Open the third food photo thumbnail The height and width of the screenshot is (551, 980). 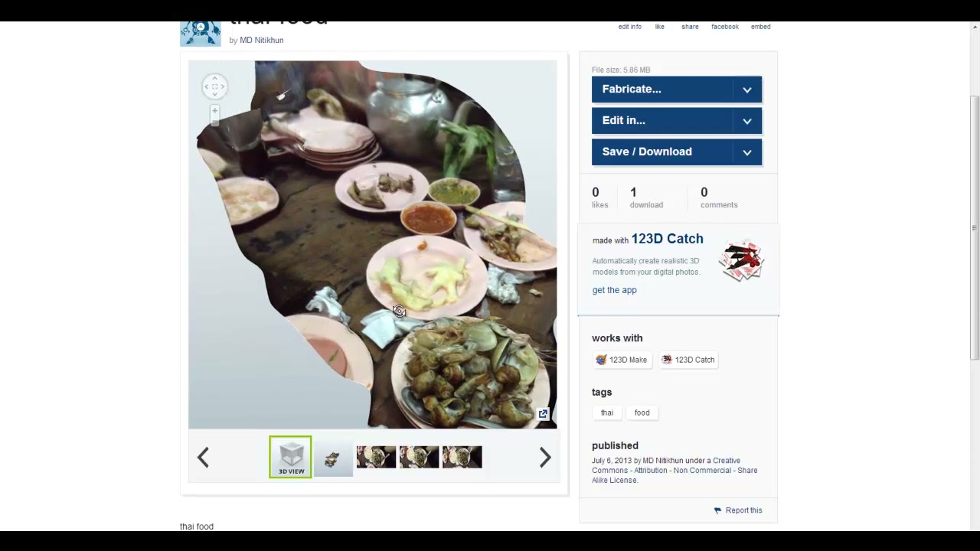click(376, 458)
